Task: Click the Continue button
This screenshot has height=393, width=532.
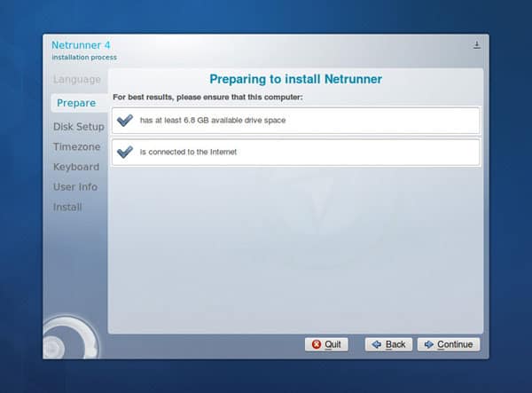Action: pyautogui.click(x=449, y=344)
